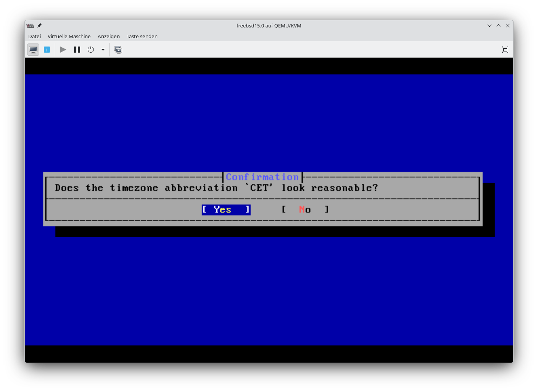Image resolution: width=538 pixels, height=392 pixels.
Task: Open virtual hardware details info icon
Action: [47, 50]
